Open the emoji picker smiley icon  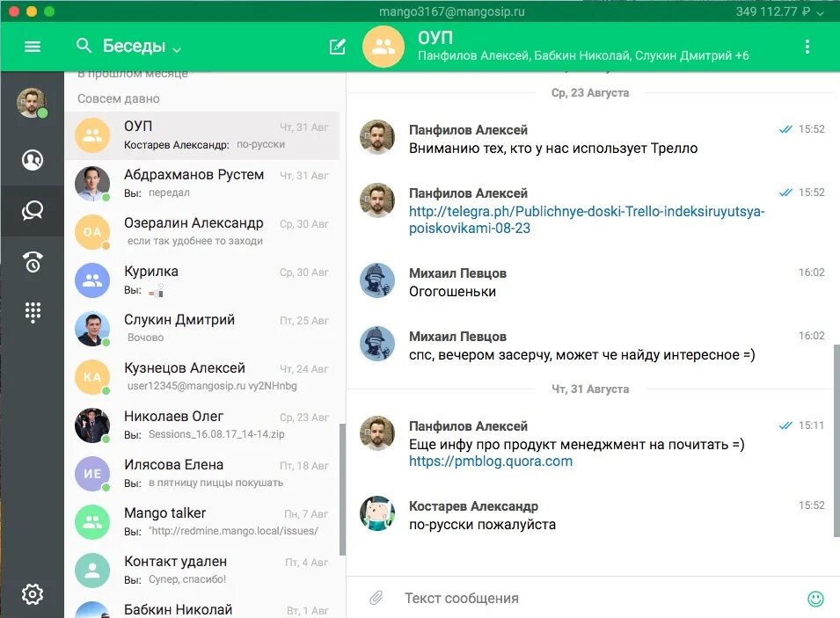coord(815,598)
